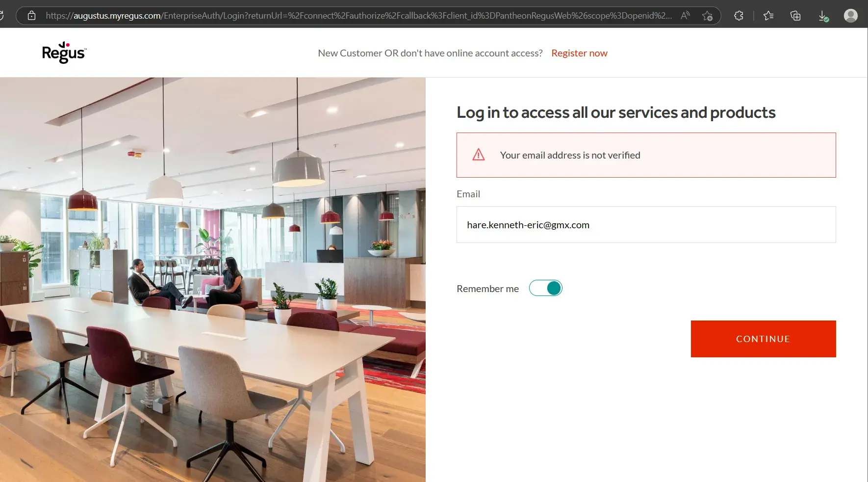Click the 'Log in to access' heading
The image size is (868, 482).
616,112
